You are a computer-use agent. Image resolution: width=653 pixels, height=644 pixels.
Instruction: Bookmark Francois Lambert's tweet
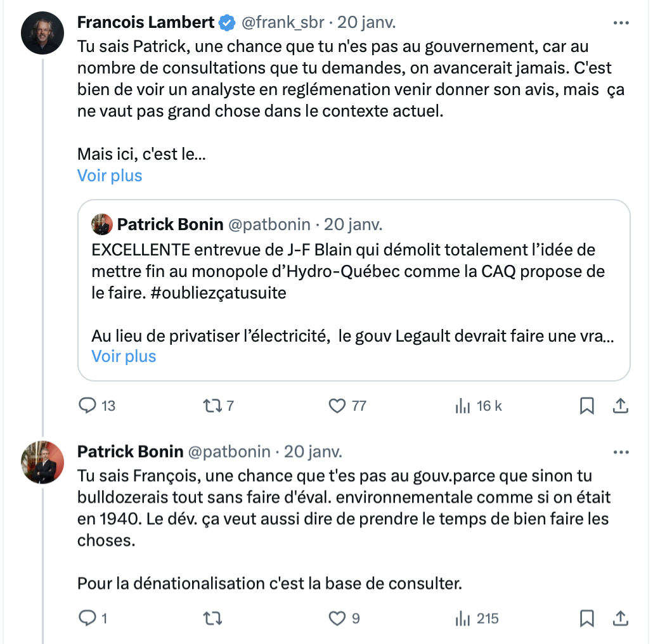click(x=587, y=406)
